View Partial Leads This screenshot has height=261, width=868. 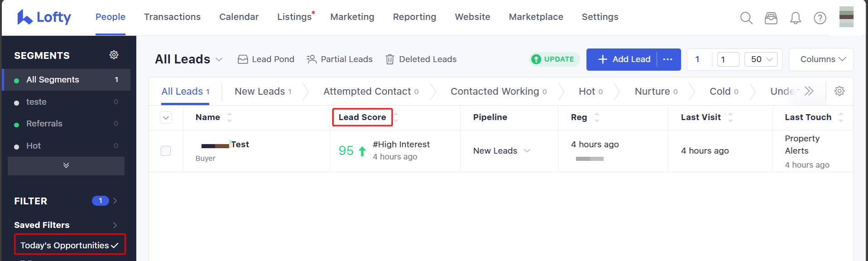click(x=339, y=59)
